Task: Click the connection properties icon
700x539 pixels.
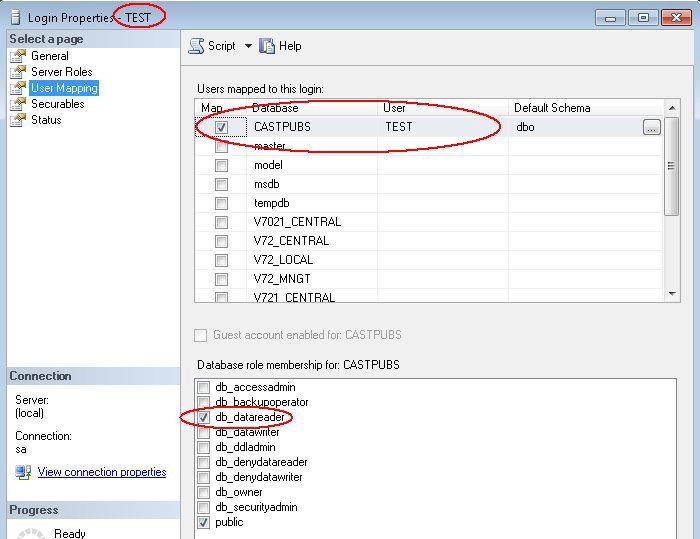Action: [22, 472]
